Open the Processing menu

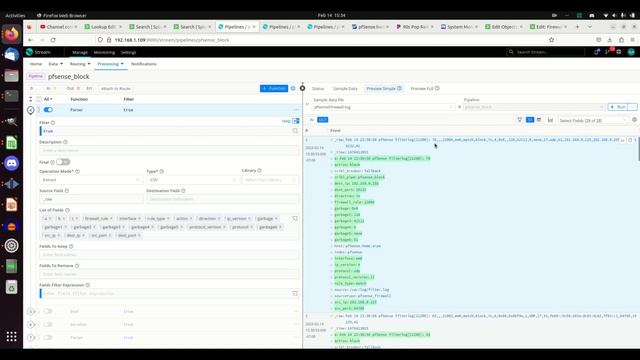tap(111, 64)
